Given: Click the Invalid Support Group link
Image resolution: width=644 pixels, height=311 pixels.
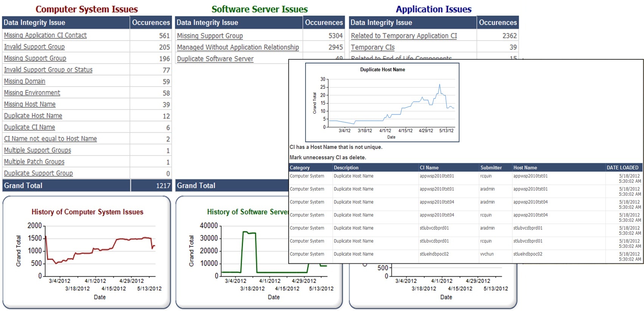Looking at the screenshot, I should pyautogui.click(x=34, y=47).
